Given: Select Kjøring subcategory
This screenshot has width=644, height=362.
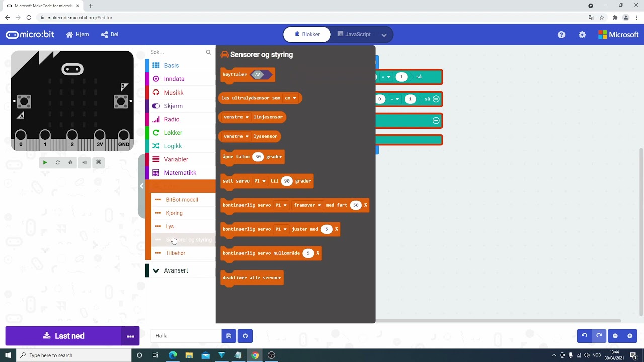Looking at the screenshot, I should tap(183, 213).
